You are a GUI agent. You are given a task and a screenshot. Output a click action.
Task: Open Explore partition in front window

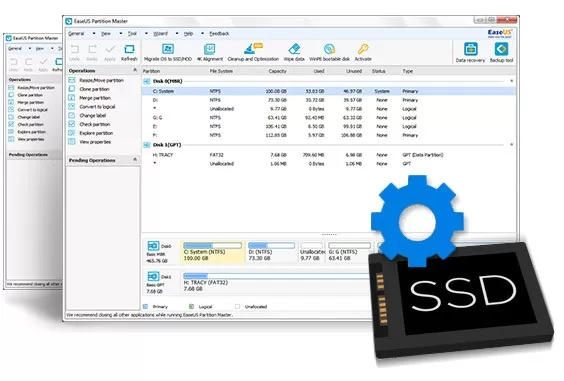[x=91, y=133]
